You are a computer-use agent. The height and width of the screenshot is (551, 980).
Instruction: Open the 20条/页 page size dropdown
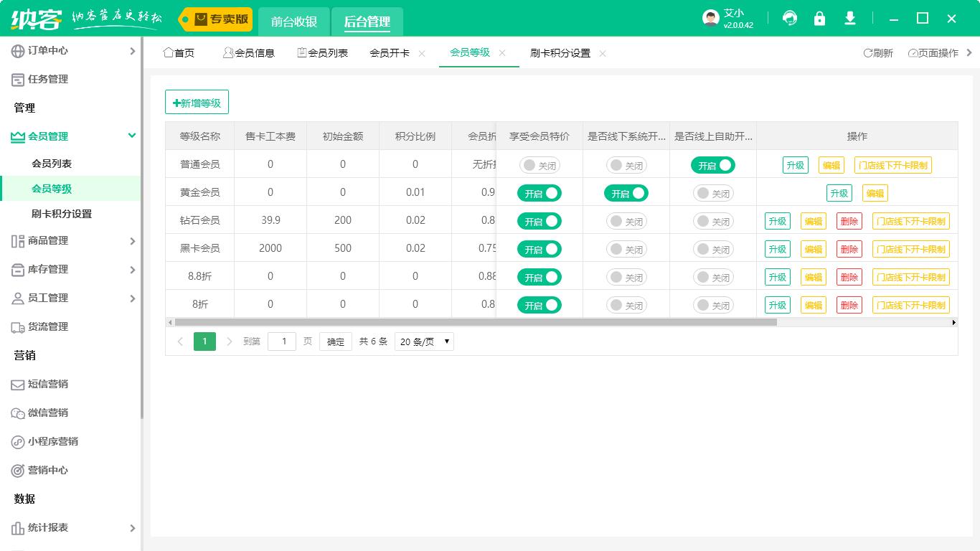tap(424, 342)
